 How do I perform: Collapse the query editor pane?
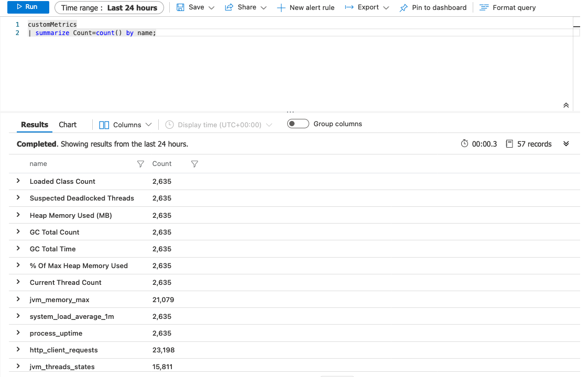click(x=566, y=105)
